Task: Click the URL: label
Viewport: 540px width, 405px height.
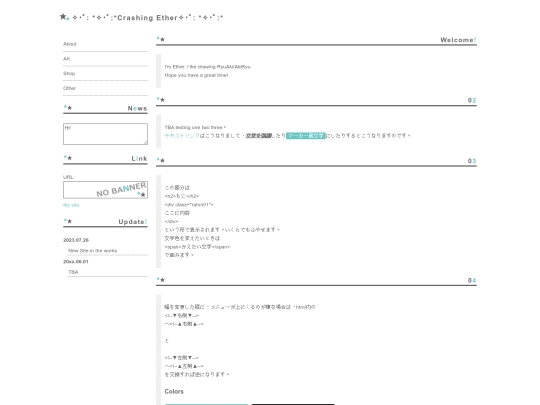Action: coord(69,177)
